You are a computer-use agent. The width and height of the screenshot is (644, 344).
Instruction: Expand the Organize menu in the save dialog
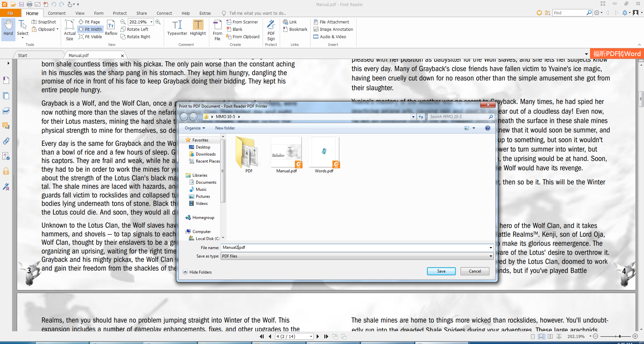click(x=195, y=128)
